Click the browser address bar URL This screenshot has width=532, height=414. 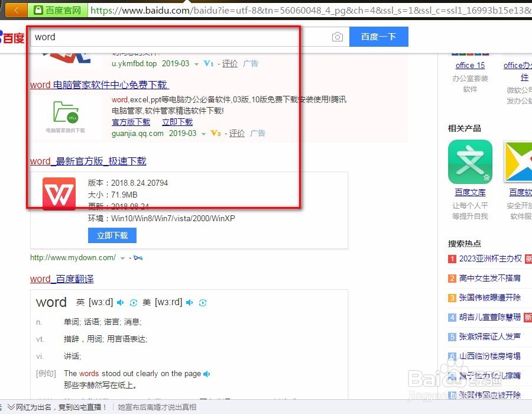310,10
